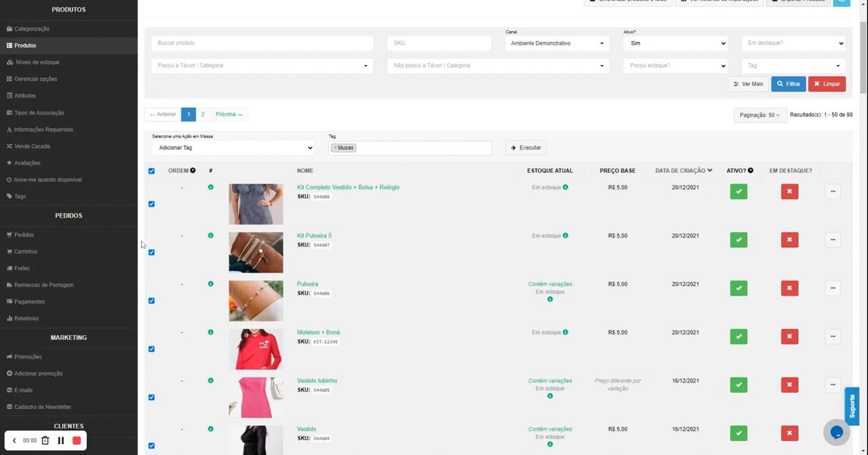Image resolution: width=868 pixels, height=455 pixels.
Task: Open more actions for Kit Completo Vestido row
Action: point(833,191)
